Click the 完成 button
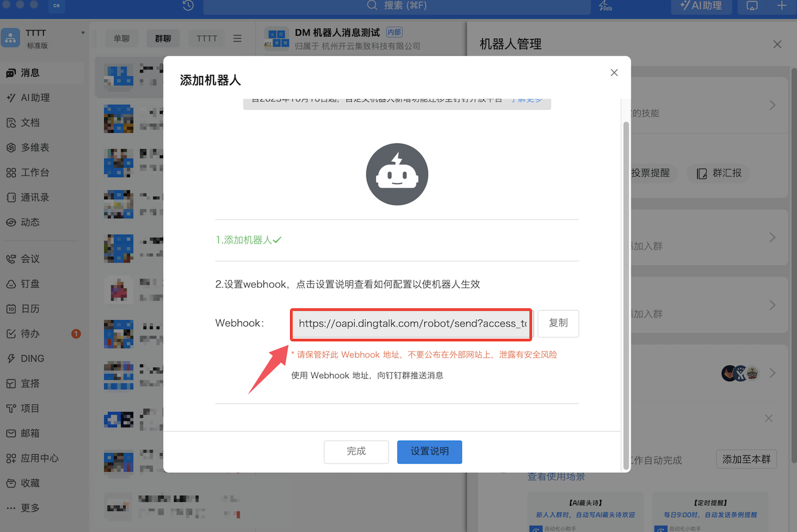Screen dimensions: 797x532 (x=356, y=452)
